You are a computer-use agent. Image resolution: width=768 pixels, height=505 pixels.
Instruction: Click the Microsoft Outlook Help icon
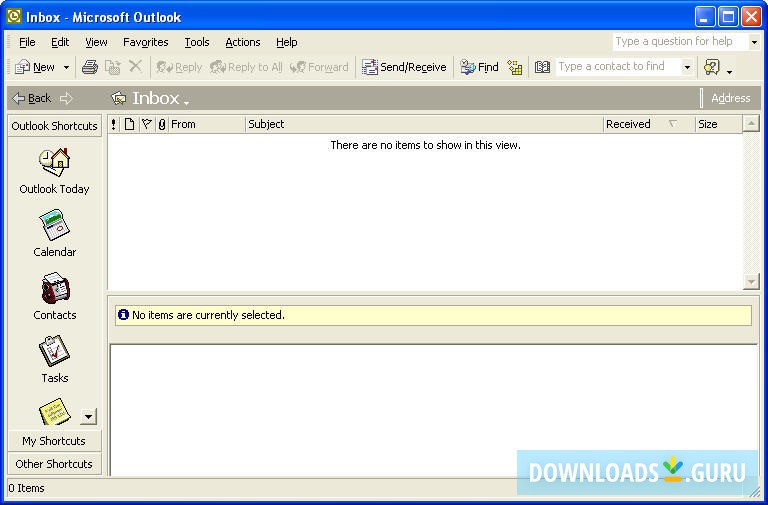(711, 67)
